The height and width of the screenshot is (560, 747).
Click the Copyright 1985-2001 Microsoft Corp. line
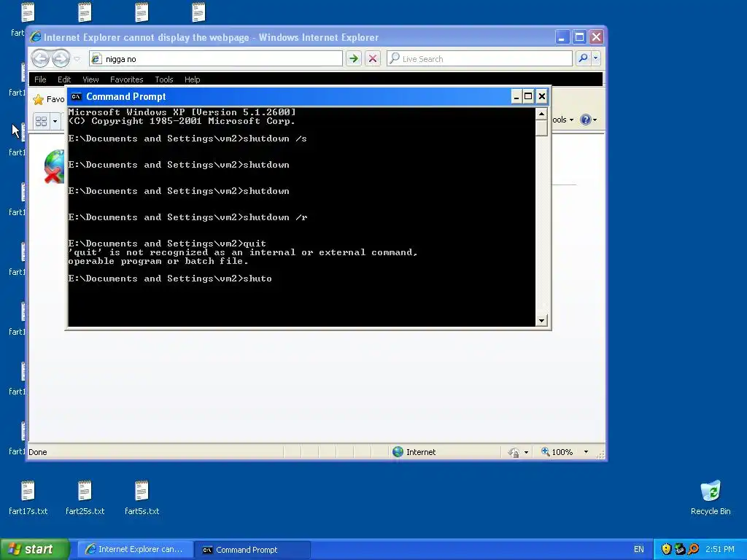point(182,121)
